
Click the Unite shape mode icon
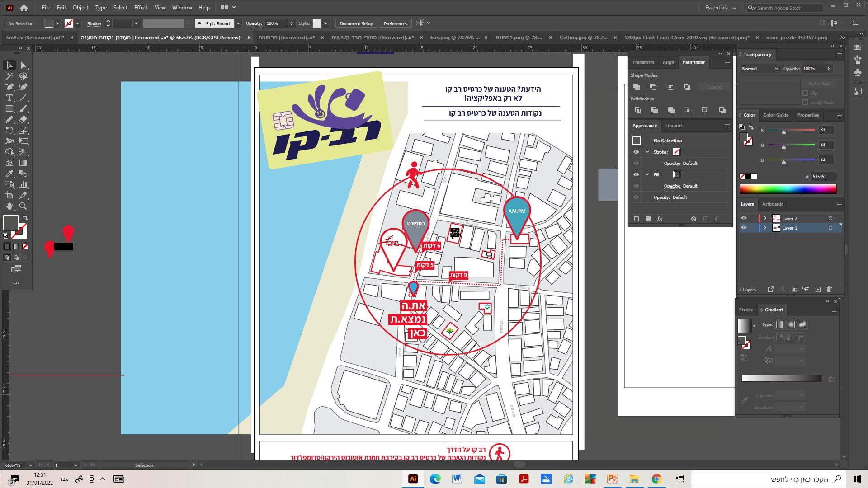637,87
